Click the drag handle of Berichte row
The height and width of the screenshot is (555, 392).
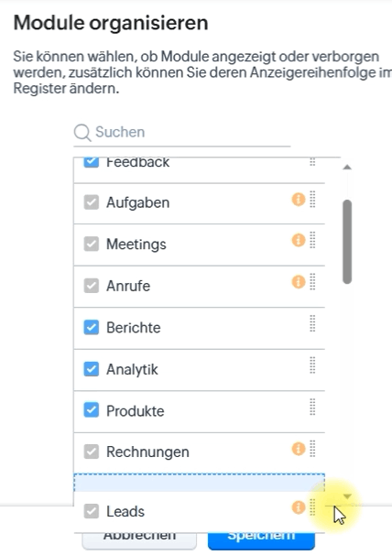click(312, 323)
